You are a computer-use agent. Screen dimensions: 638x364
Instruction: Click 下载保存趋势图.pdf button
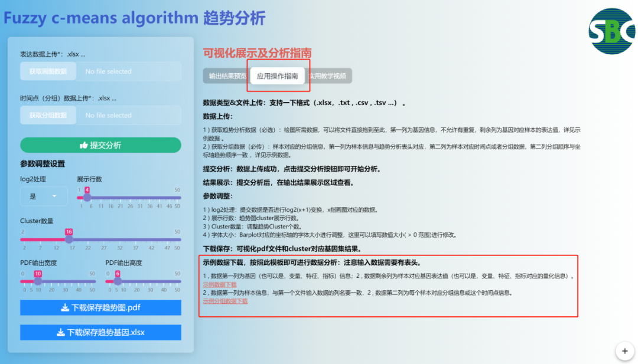click(100, 307)
